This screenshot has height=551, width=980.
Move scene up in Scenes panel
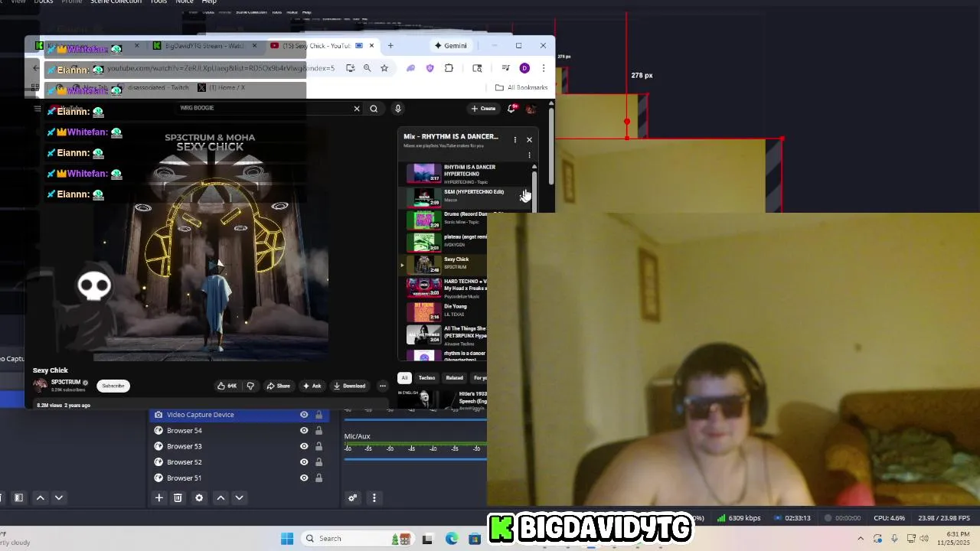pos(41,497)
